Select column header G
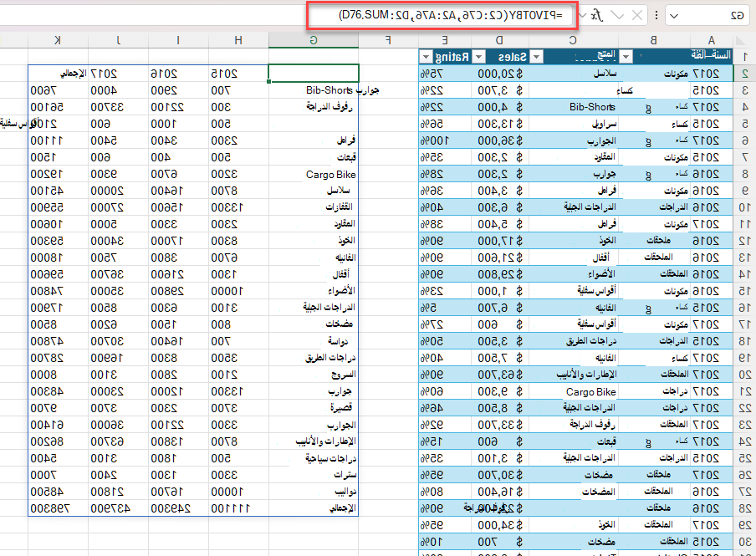 click(314, 40)
